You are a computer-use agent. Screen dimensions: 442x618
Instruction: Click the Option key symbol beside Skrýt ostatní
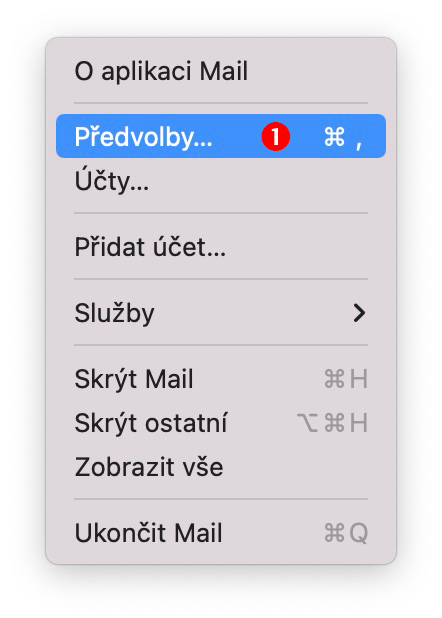click(308, 423)
